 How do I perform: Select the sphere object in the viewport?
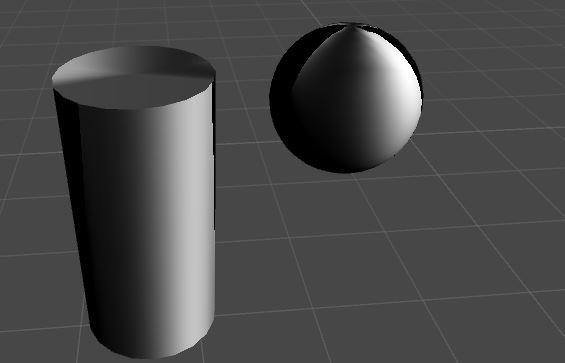click(x=346, y=98)
